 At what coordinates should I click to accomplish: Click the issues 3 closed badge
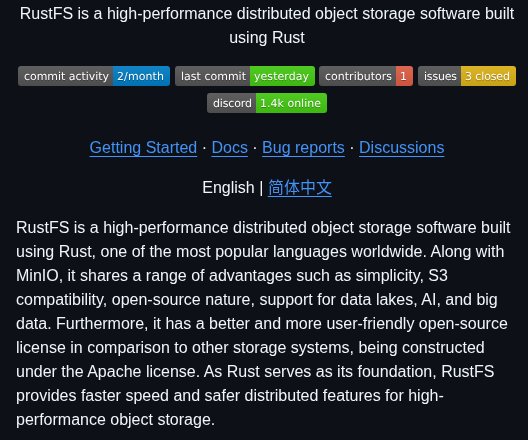(467, 76)
